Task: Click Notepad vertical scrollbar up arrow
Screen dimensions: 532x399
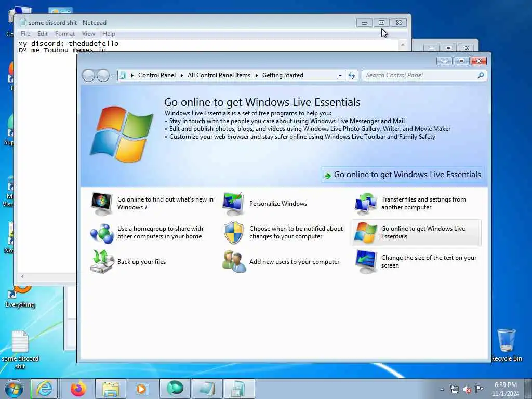Action: (x=403, y=45)
